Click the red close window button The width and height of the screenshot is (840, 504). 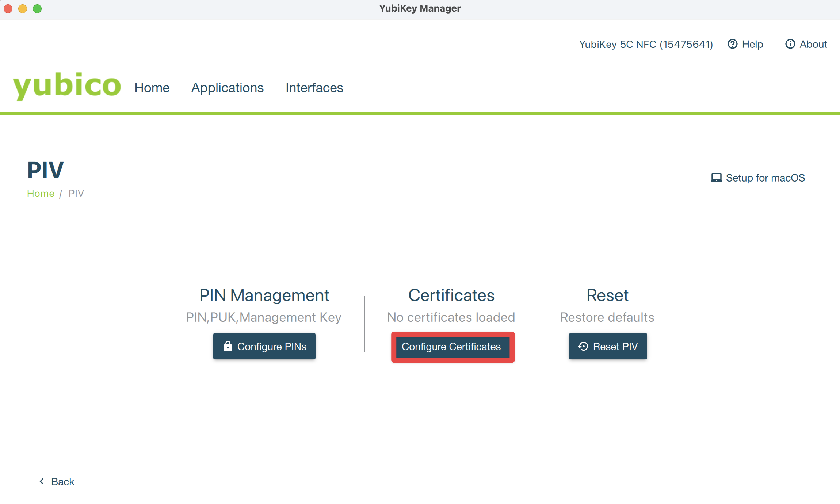point(8,8)
